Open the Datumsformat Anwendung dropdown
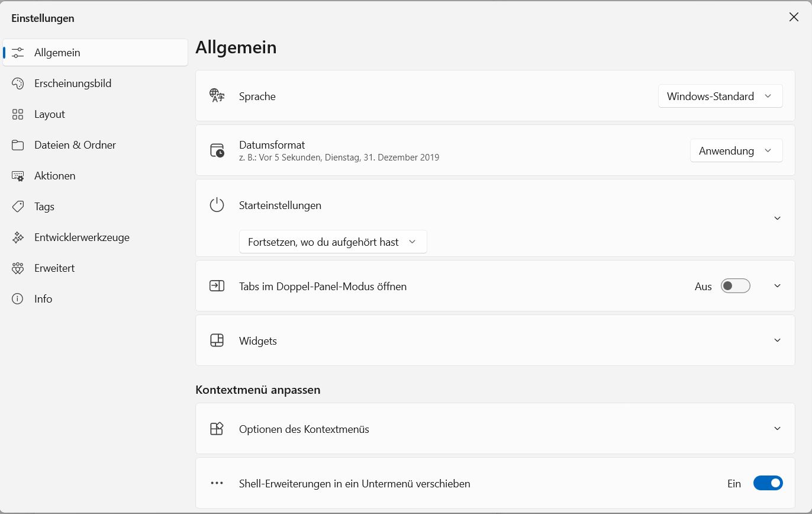The height and width of the screenshot is (514, 812). pyautogui.click(x=736, y=150)
